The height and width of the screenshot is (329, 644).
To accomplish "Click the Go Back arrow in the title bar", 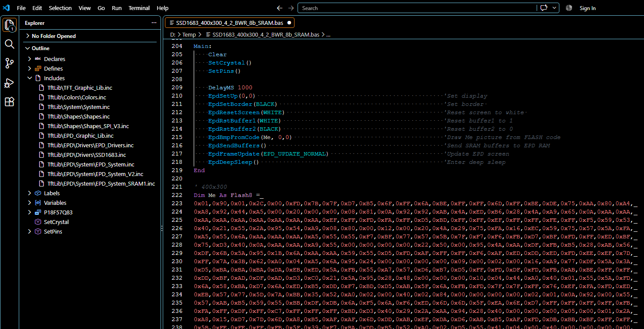I will (x=280, y=8).
